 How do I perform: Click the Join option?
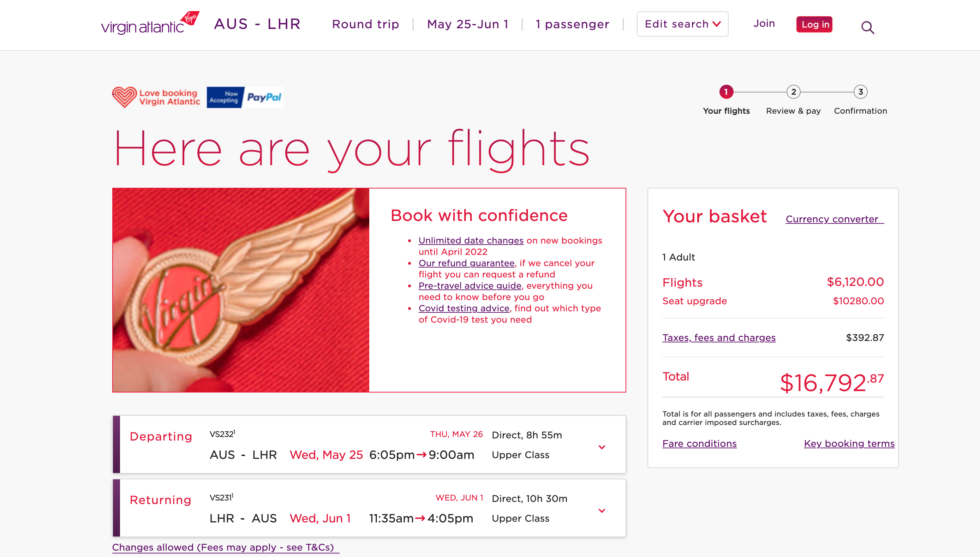click(x=764, y=24)
